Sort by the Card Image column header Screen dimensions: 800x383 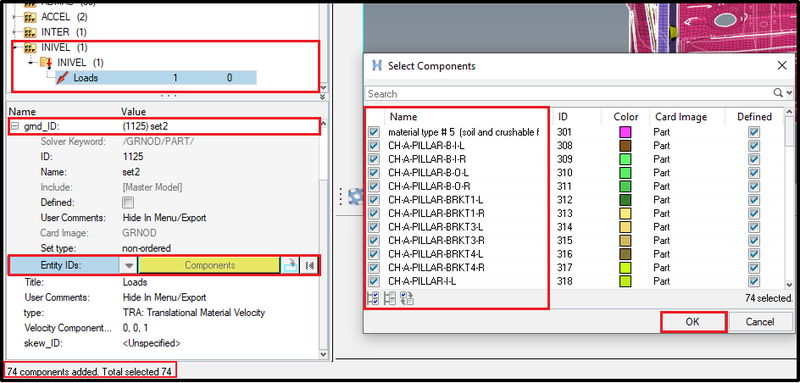pos(681,117)
